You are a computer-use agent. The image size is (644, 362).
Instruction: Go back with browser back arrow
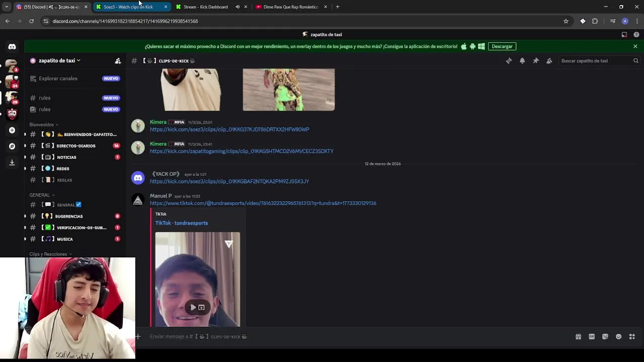point(7,21)
